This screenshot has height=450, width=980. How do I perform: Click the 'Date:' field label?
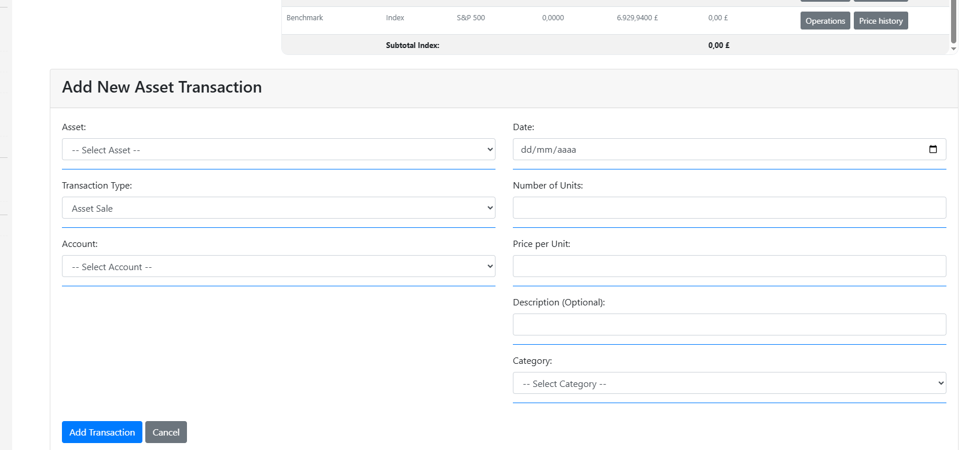coord(523,127)
